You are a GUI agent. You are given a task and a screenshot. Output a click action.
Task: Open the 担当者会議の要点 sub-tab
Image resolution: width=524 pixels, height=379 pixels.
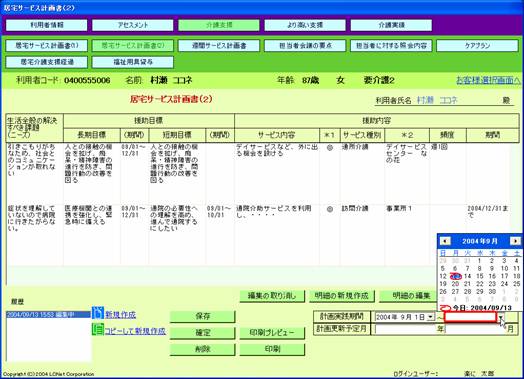click(x=305, y=46)
